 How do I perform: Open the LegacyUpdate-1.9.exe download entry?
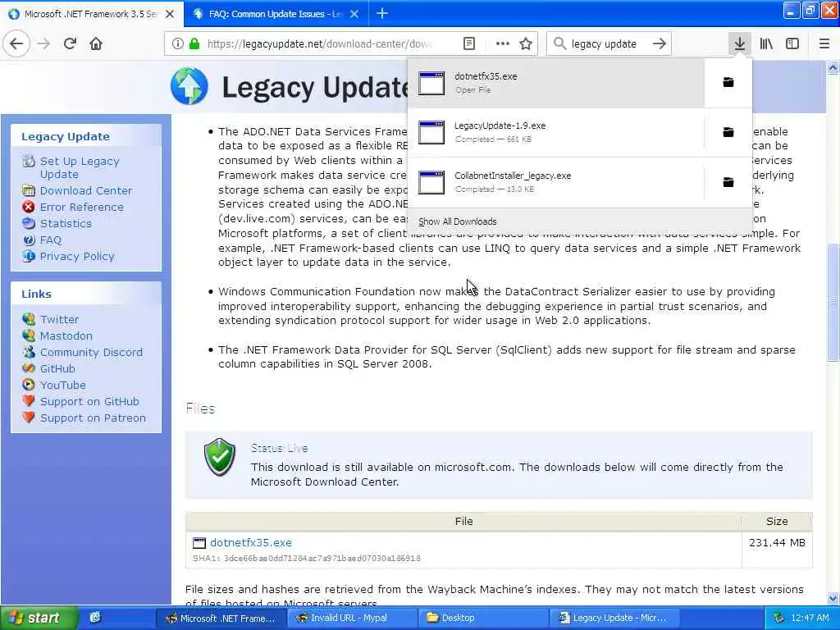point(556,132)
